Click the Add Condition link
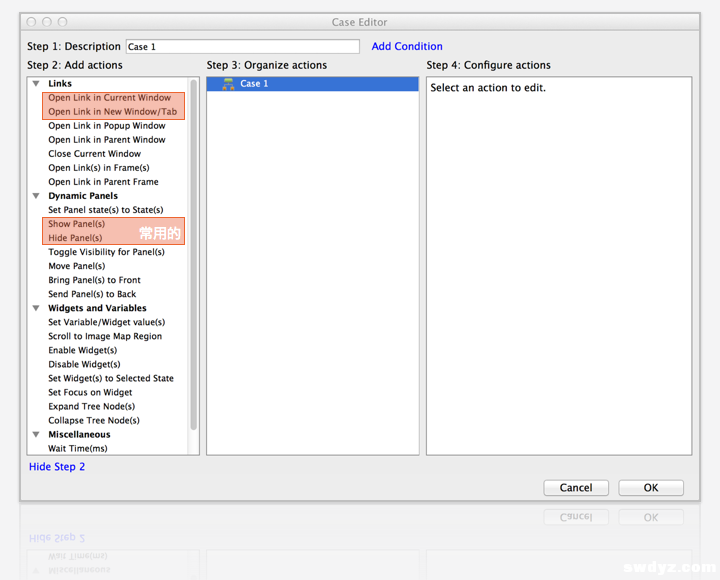Screen dimensions: 720x580 [x=406, y=46]
